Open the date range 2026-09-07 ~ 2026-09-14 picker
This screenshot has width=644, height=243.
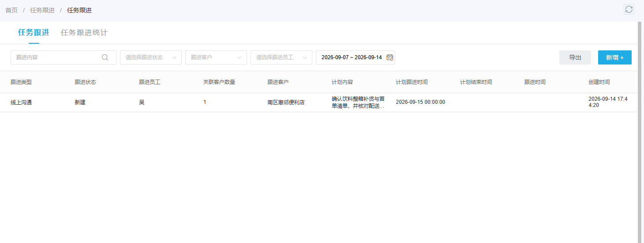(356, 57)
